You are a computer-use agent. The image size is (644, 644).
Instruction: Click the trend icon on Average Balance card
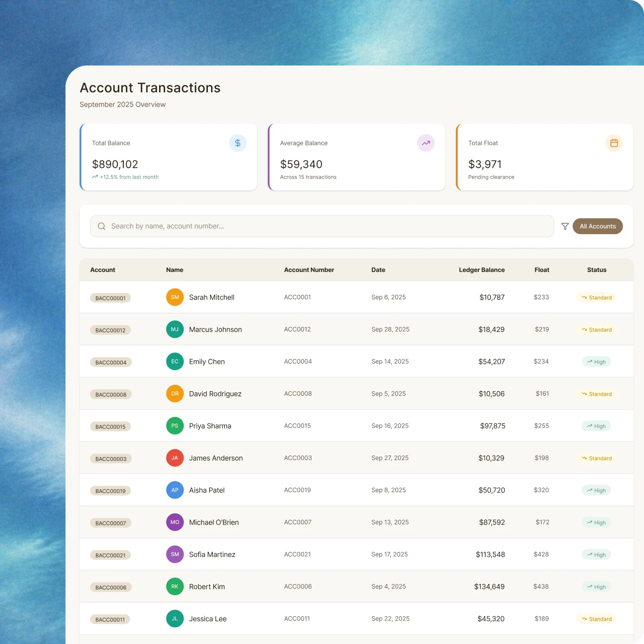(426, 143)
